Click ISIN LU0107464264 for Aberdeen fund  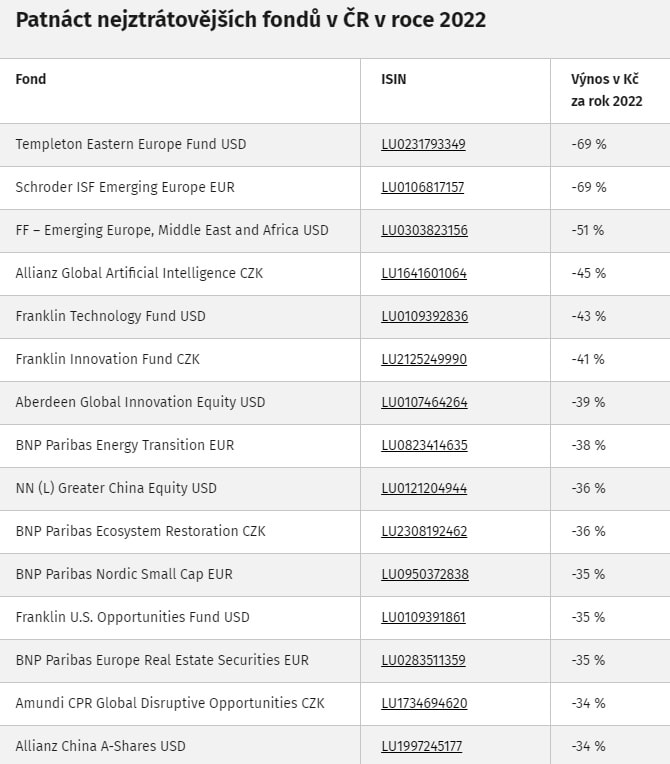(424, 402)
